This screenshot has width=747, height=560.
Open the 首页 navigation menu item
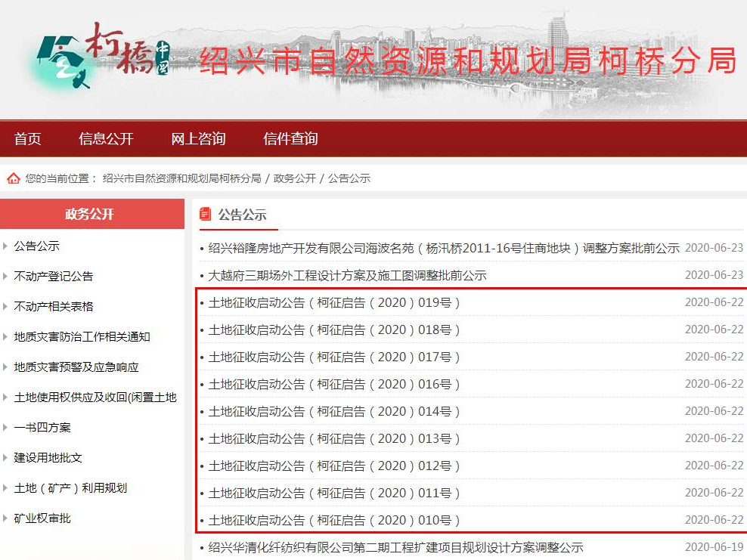coord(27,139)
